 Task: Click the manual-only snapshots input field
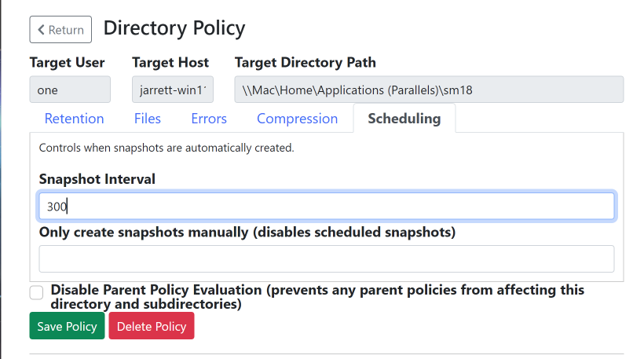(x=326, y=259)
